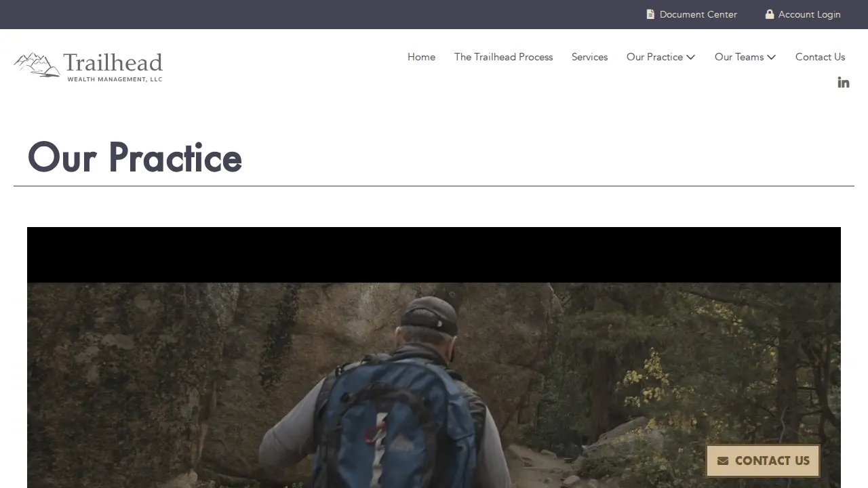Image resolution: width=868 pixels, height=488 pixels.
Task: Expand the Our Teams dropdown chevron
Action: pos(771,57)
